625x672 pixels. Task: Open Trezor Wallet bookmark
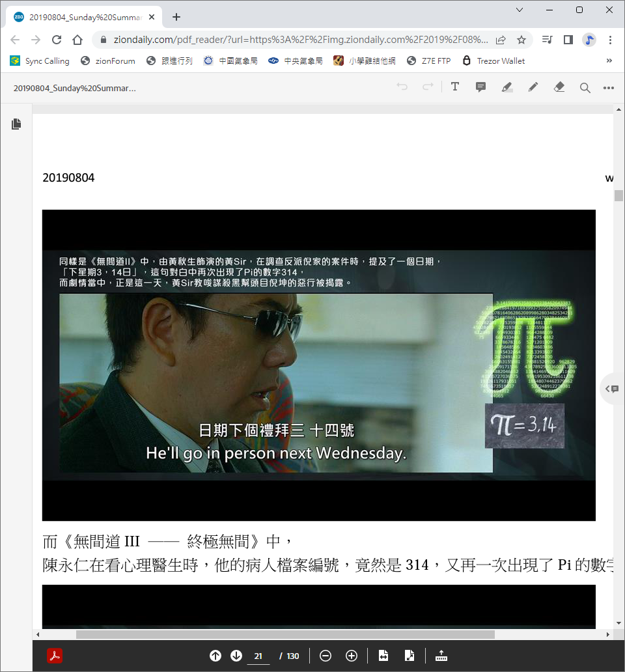click(x=493, y=61)
